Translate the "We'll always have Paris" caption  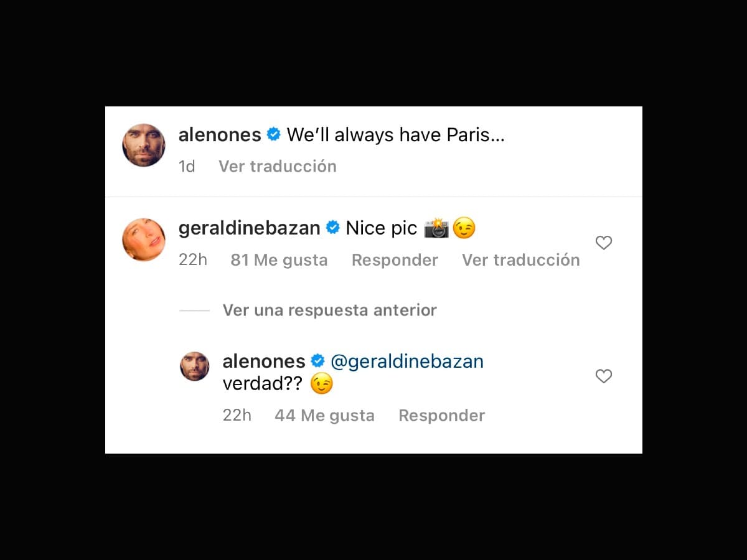click(277, 166)
